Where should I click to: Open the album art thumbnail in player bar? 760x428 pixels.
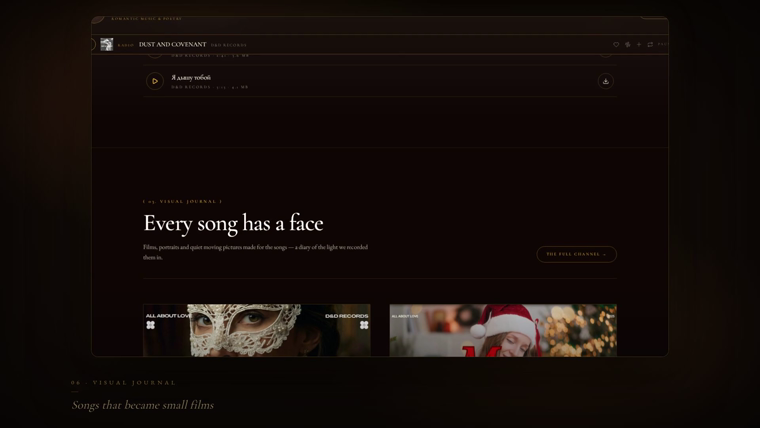point(107,44)
